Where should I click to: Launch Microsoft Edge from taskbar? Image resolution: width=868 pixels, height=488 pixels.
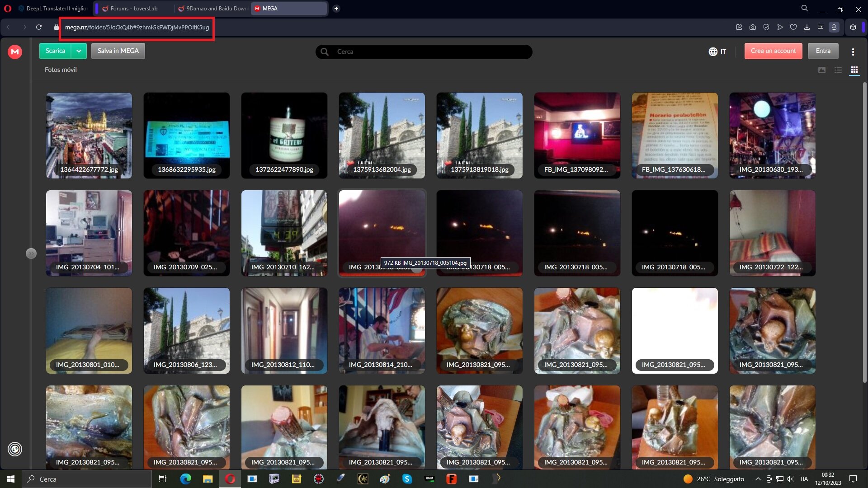186,479
